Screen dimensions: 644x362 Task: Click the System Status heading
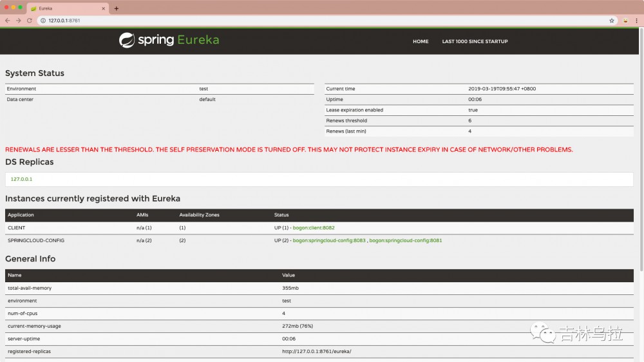[x=35, y=73]
